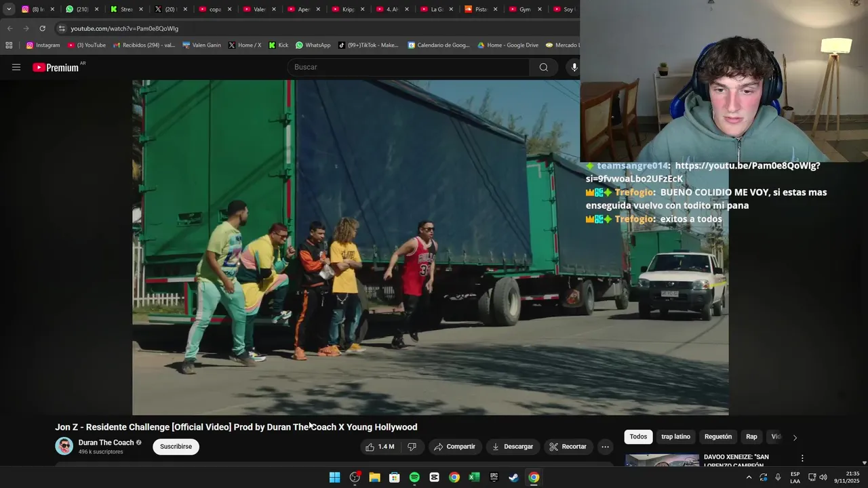The height and width of the screenshot is (488, 868).
Task: Change the ESP LAA input language
Action: pos(795,477)
